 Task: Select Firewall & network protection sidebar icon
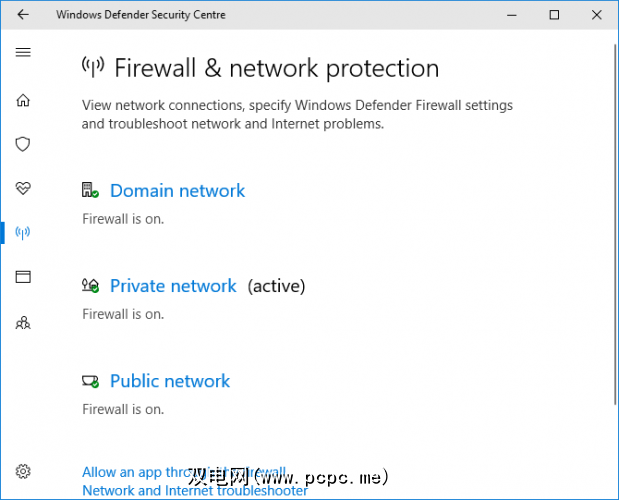23,233
